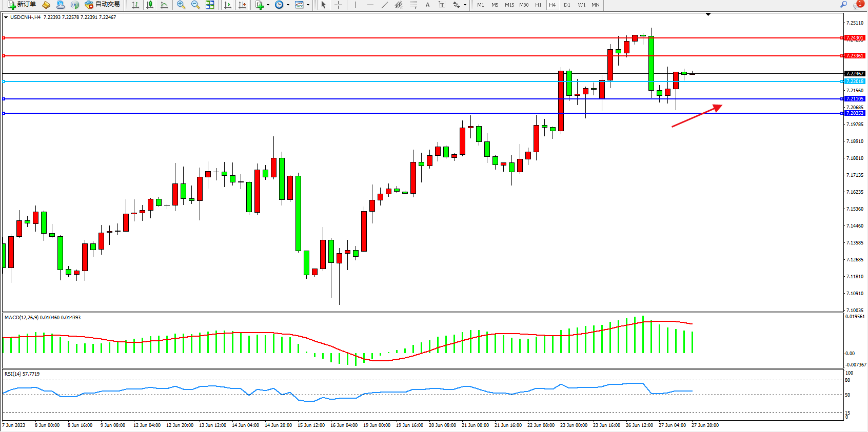
Task: Click the chart shift triangle marker
Action: (708, 15)
